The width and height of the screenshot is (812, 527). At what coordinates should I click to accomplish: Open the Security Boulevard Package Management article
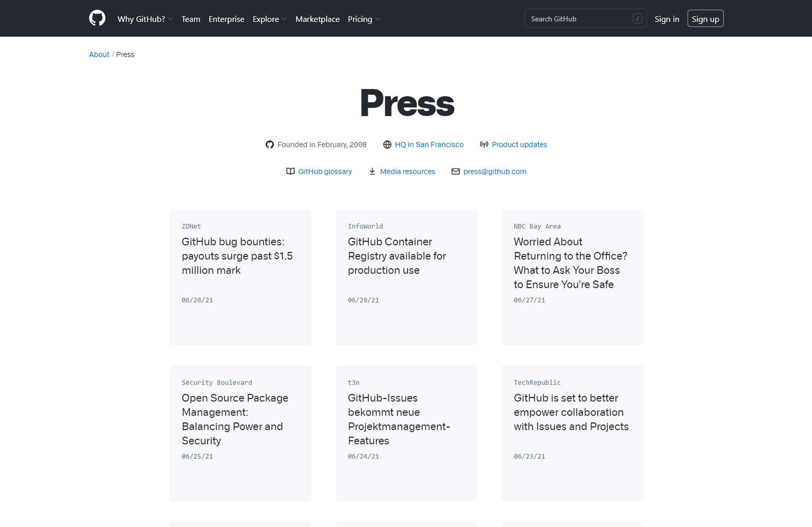[240, 433]
